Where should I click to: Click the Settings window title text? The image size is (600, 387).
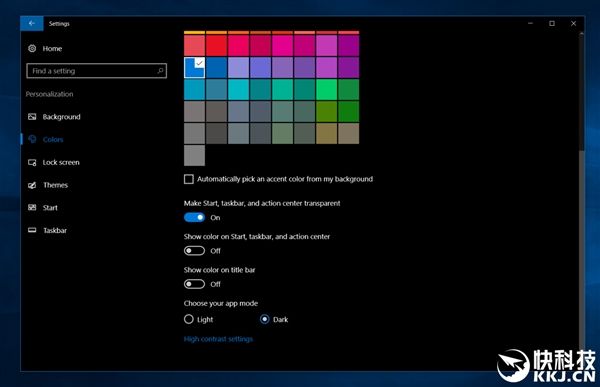[x=59, y=23]
